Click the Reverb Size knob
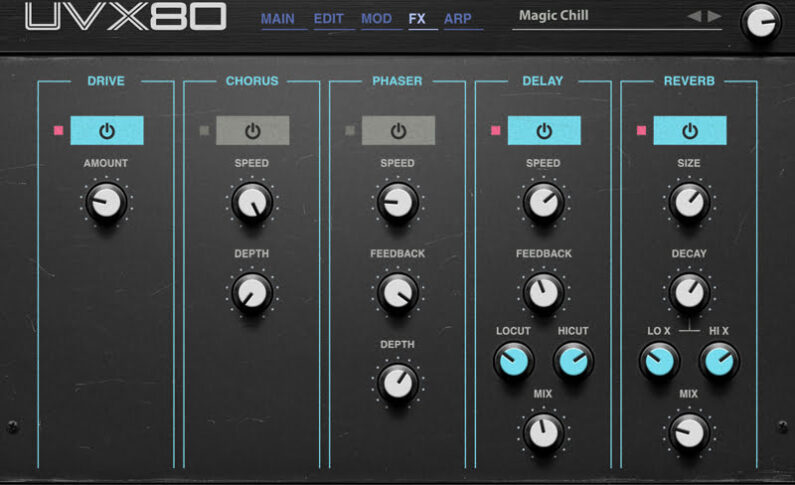The width and height of the screenshot is (795, 485). tap(689, 203)
